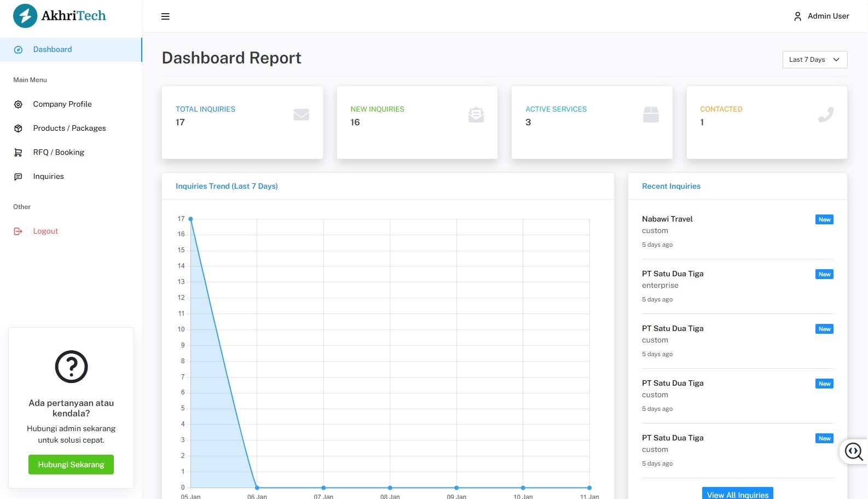Click the New badge on the enterprise inquiry
The height and width of the screenshot is (499, 868).
tap(824, 274)
